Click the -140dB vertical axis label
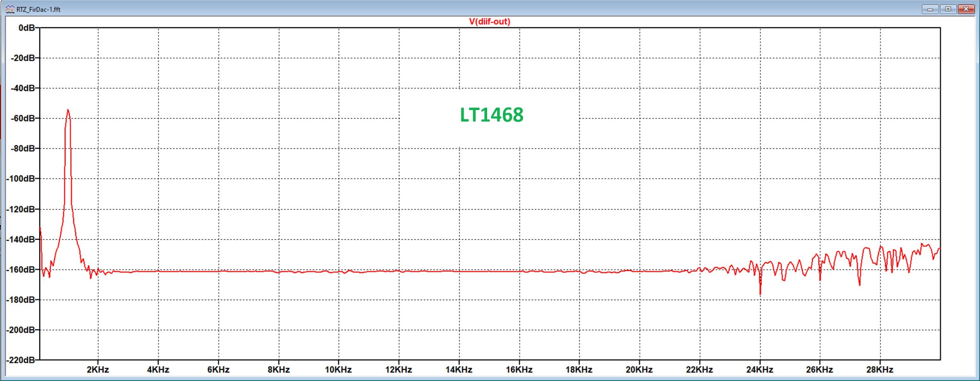 [21, 240]
